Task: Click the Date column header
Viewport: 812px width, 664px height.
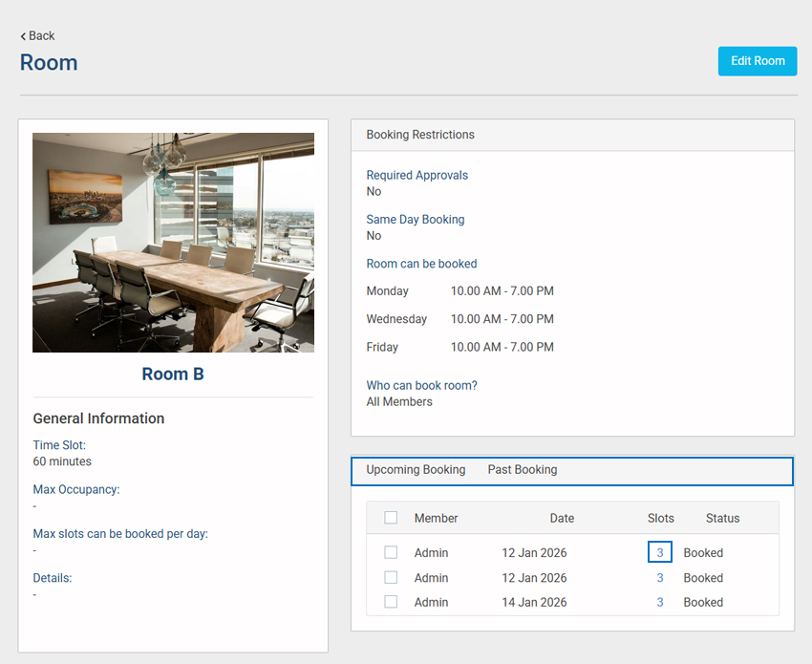Action: 562,519
